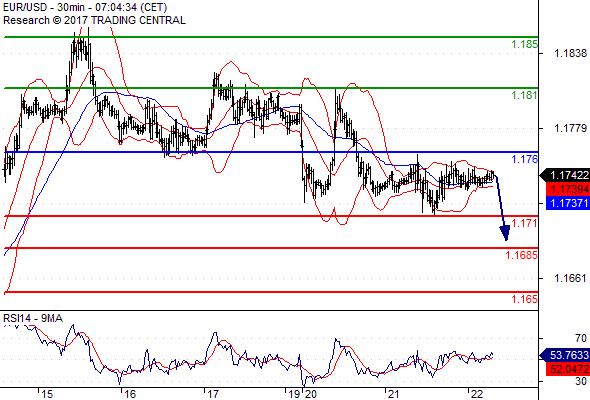Click 'Research © 2017 TRADING CENTRAL' text

coord(94,20)
